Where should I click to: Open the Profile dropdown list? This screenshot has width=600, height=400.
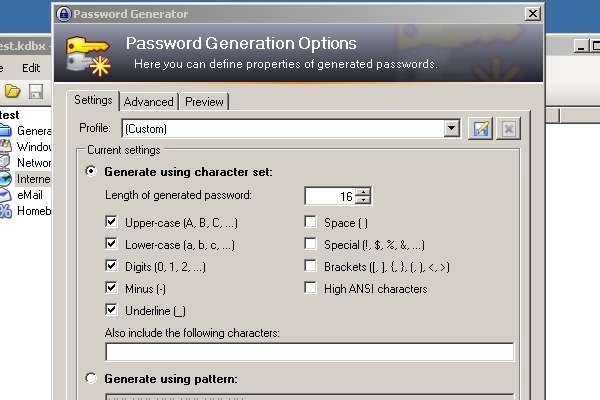pyautogui.click(x=452, y=129)
